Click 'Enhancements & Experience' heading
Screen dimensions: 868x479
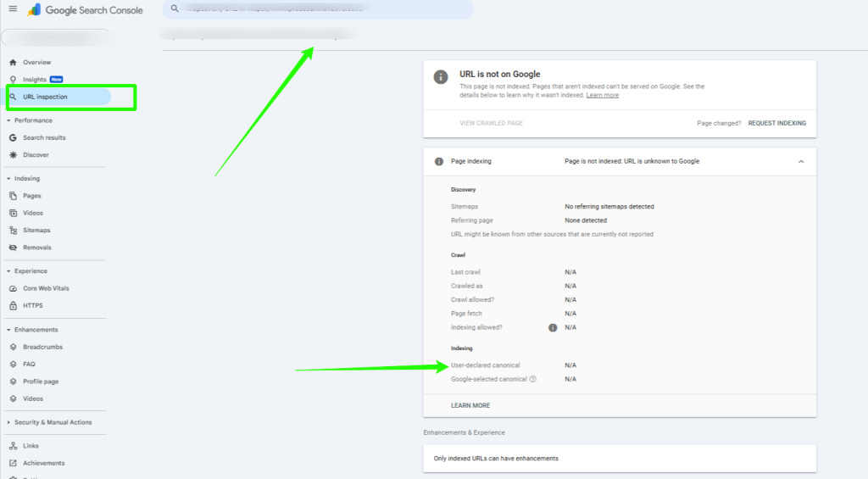click(464, 433)
